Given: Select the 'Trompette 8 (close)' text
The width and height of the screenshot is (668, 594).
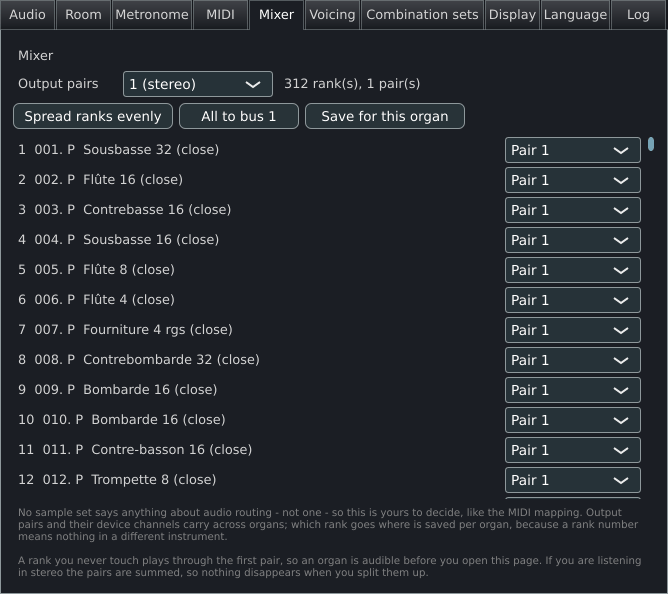Looking at the screenshot, I should point(154,479).
